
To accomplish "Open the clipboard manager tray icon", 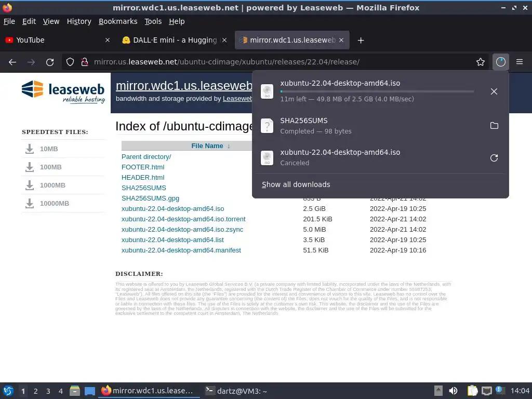I will click(472, 391).
